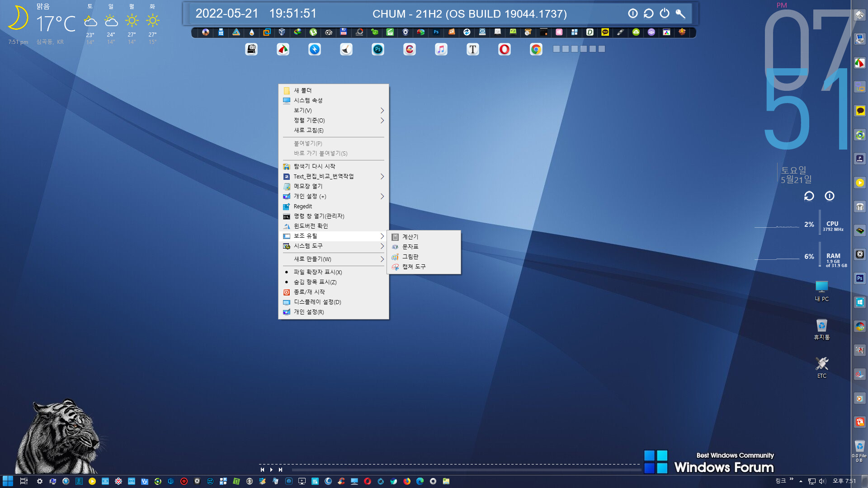This screenshot has height=488, width=868.
Task: Expand the 정렬 기준(O) submenu
Action: [x=334, y=120]
